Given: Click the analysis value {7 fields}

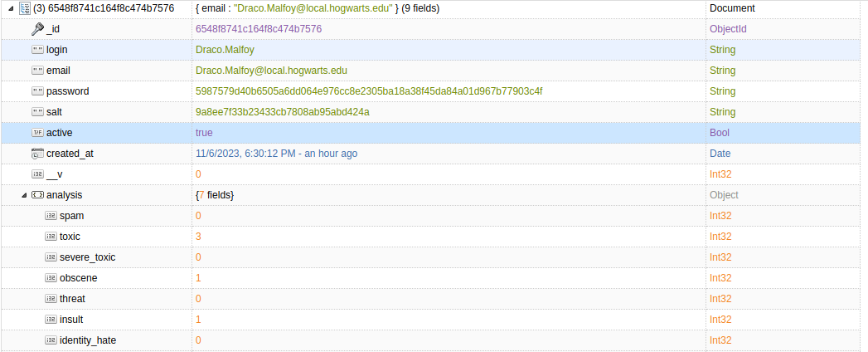Looking at the screenshot, I should point(215,195).
